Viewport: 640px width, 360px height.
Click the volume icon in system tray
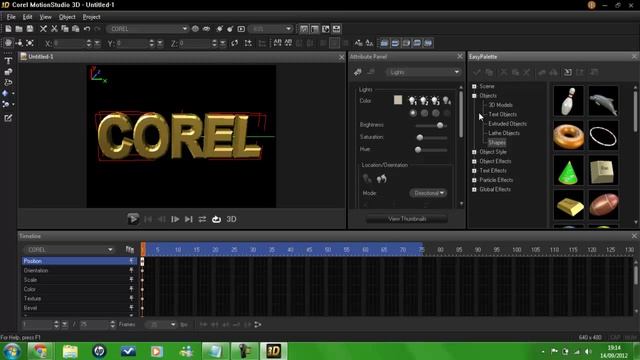click(x=588, y=351)
